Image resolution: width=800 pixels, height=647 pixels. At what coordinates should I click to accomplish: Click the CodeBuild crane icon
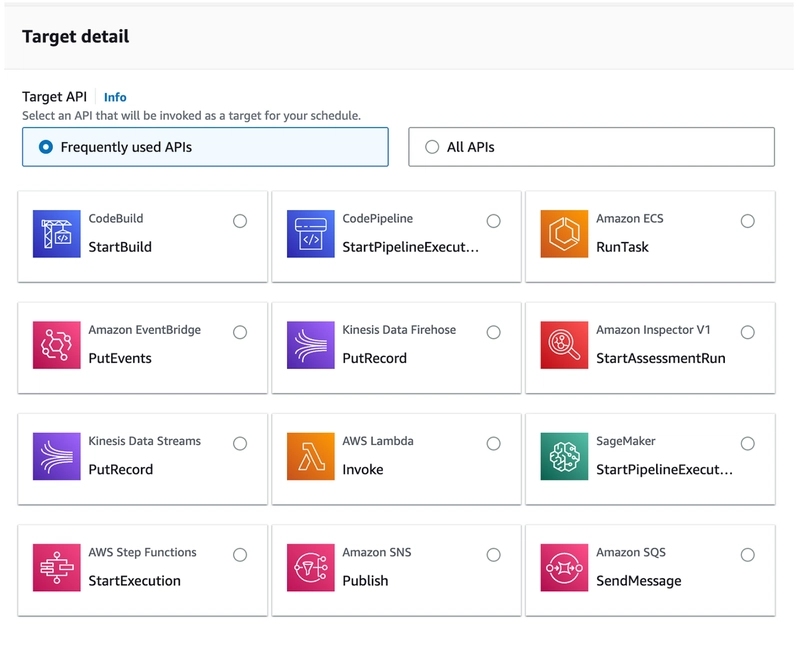pyautogui.click(x=57, y=234)
